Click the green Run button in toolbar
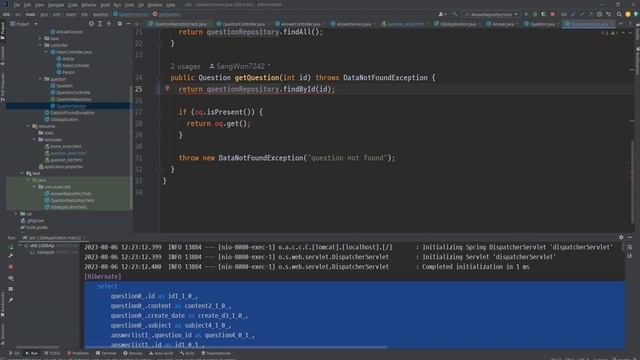 click(x=526, y=14)
